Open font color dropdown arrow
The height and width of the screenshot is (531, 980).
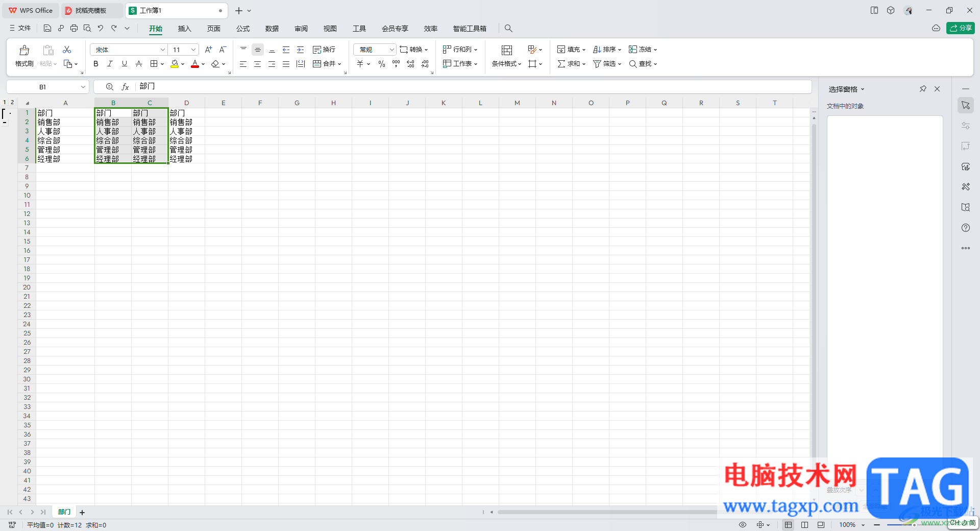pos(203,64)
